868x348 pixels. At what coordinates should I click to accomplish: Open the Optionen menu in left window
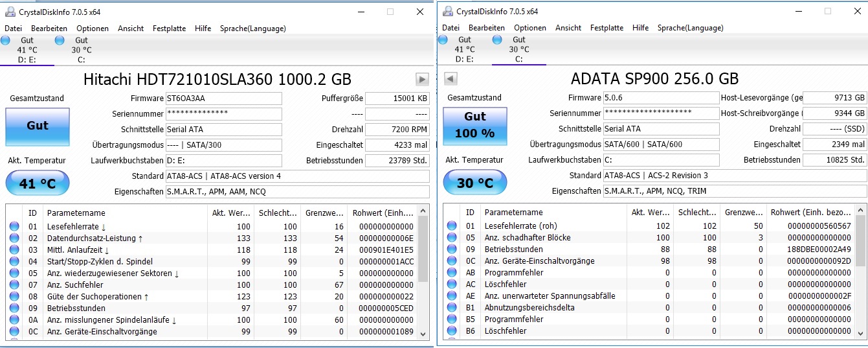[93, 29]
